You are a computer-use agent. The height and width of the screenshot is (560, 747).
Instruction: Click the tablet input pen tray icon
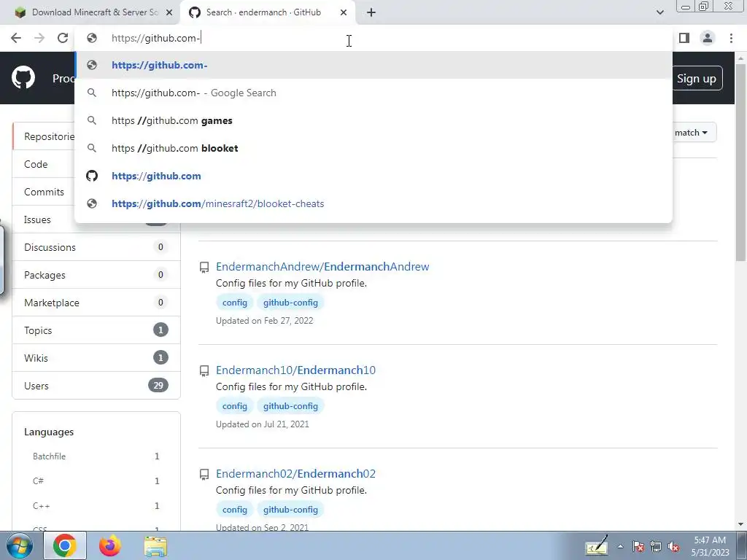(x=597, y=545)
